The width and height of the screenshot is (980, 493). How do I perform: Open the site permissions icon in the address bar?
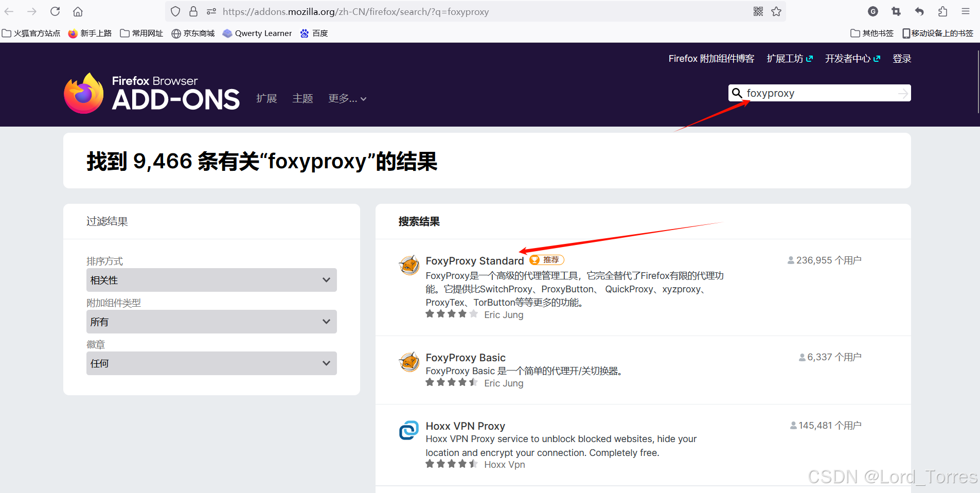(x=211, y=11)
